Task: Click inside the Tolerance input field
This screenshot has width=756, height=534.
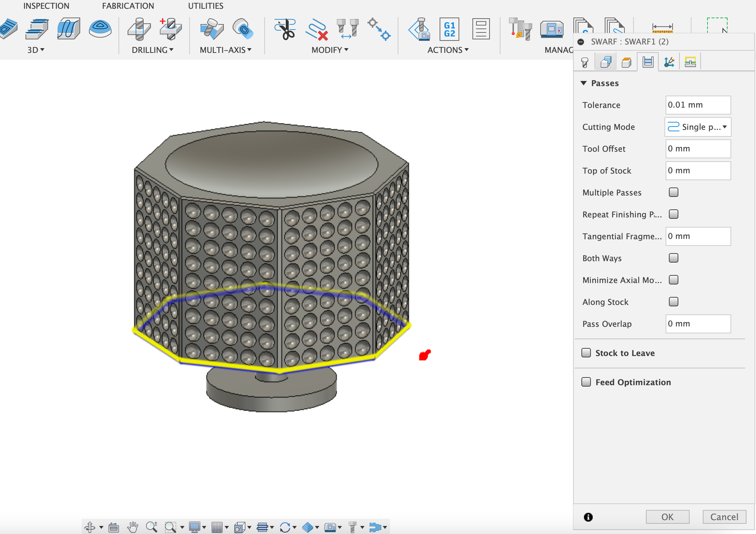Action: 697,105
